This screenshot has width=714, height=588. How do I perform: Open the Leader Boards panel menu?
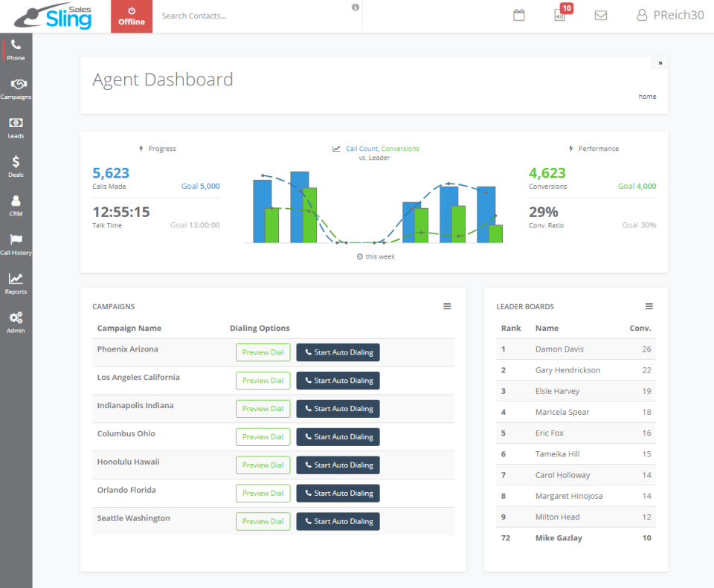pos(649,306)
